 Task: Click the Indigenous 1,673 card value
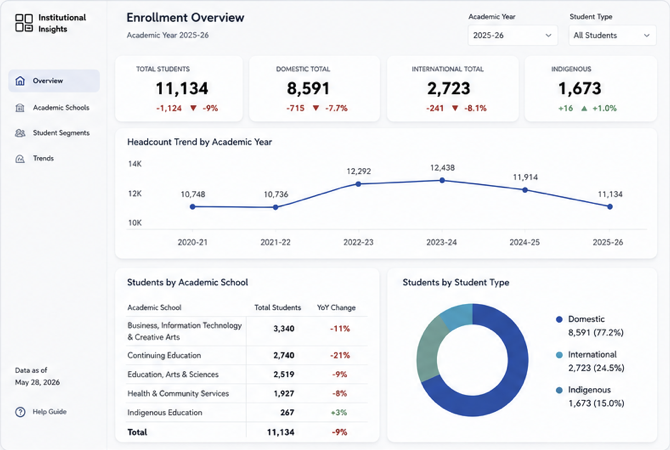tap(580, 88)
